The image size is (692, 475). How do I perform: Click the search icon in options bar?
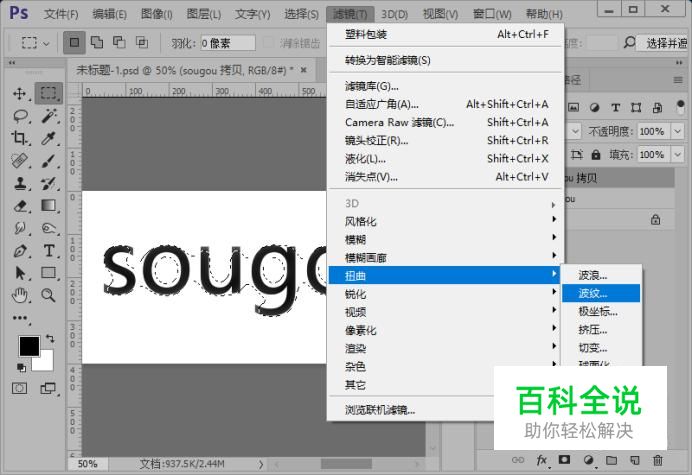pos(629,42)
